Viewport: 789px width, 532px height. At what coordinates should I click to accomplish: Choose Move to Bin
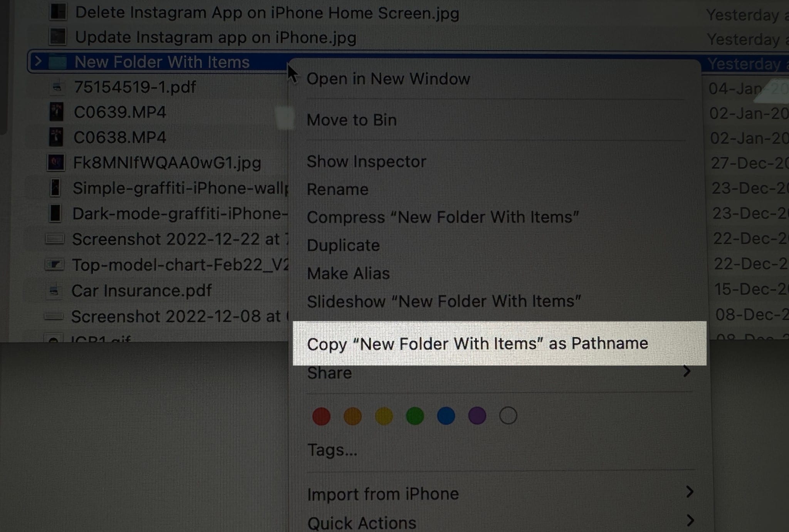click(x=352, y=120)
